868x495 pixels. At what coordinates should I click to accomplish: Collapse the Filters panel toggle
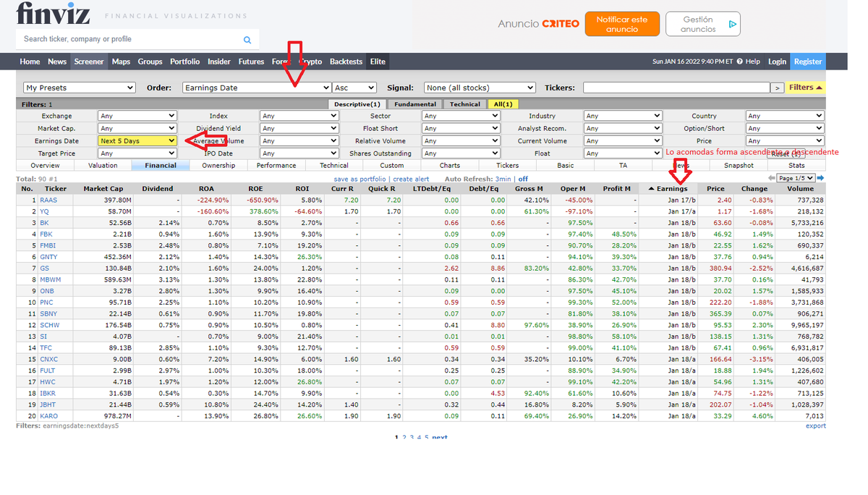pos(806,88)
